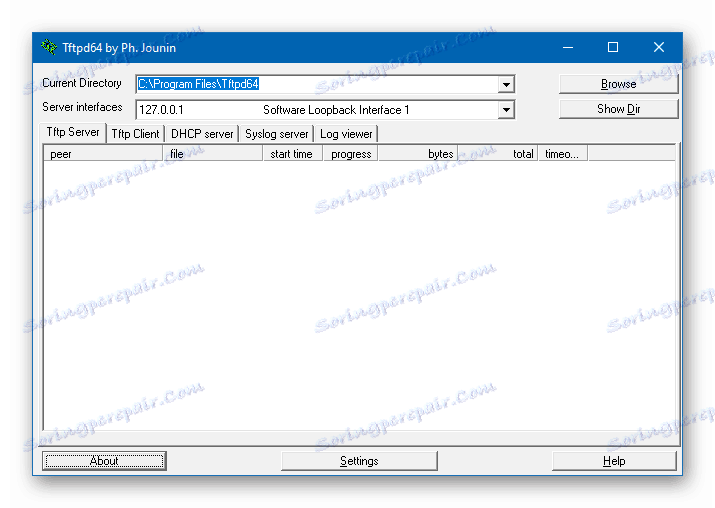Switch to the Tftp Client tab
Viewport: 715px width, 508px height.
point(135,134)
